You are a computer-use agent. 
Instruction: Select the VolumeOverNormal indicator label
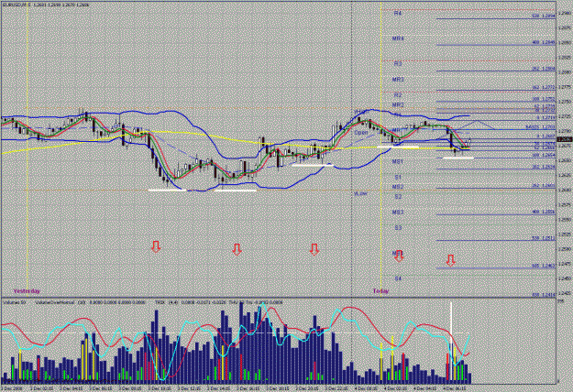[55, 302]
